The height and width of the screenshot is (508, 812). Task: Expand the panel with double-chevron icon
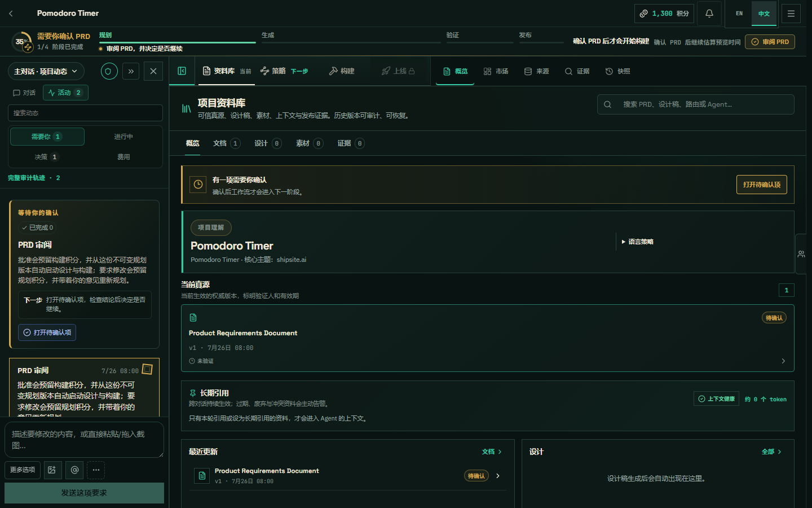[131, 71]
